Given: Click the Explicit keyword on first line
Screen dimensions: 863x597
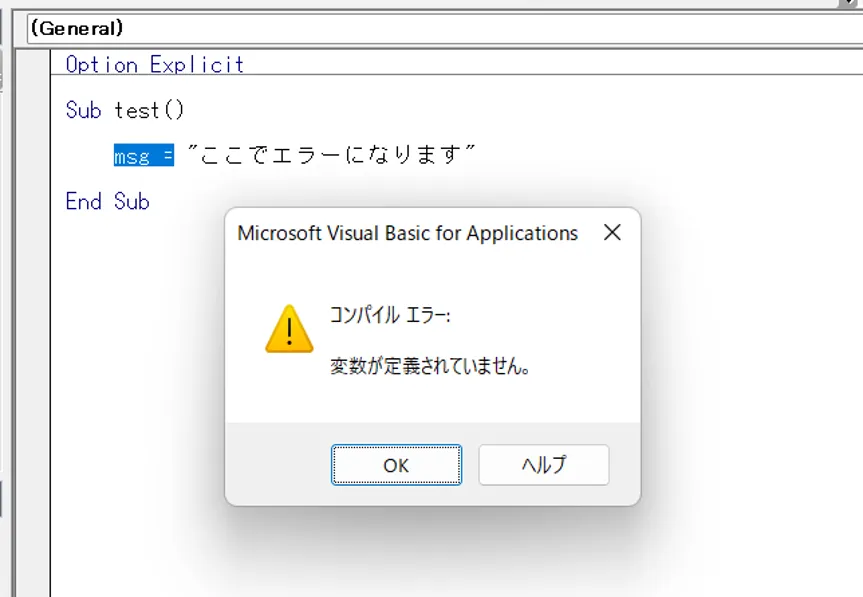Looking at the screenshot, I should [197, 65].
